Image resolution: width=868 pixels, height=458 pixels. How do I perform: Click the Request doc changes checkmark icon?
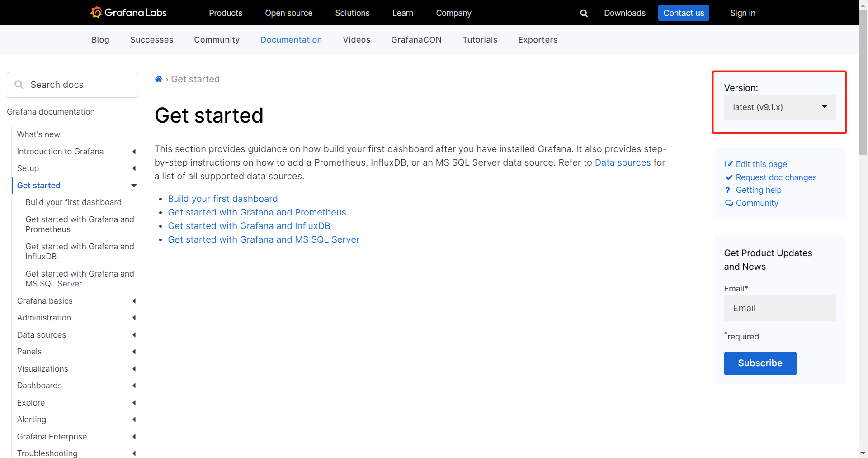coord(729,177)
